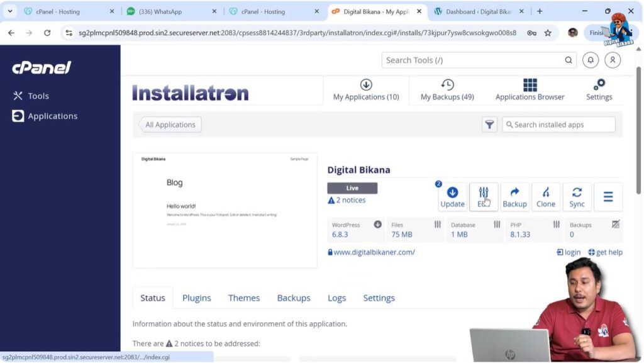Click the PHP version 8.1.33 value
This screenshot has width=644, height=363.
[520, 235]
